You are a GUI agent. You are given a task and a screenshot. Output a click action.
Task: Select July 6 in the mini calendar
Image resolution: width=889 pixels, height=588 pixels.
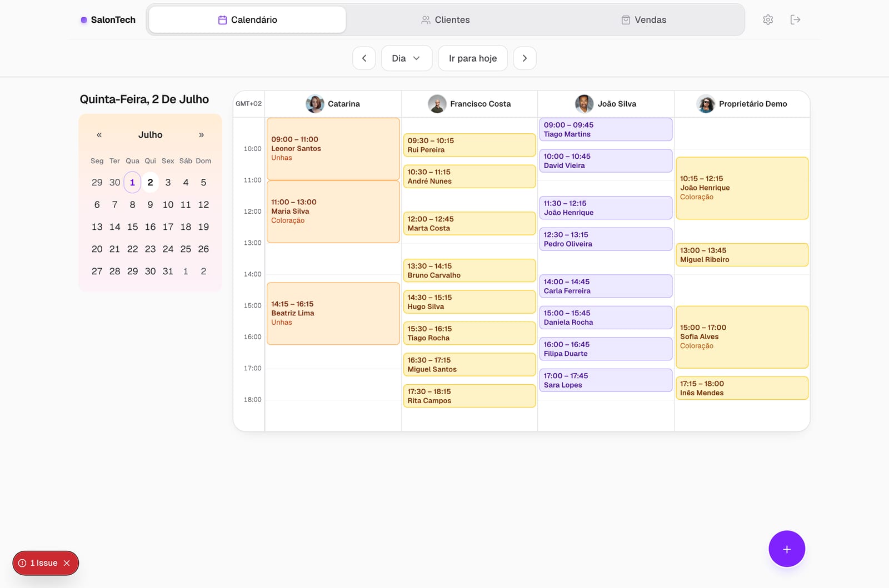(97, 204)
